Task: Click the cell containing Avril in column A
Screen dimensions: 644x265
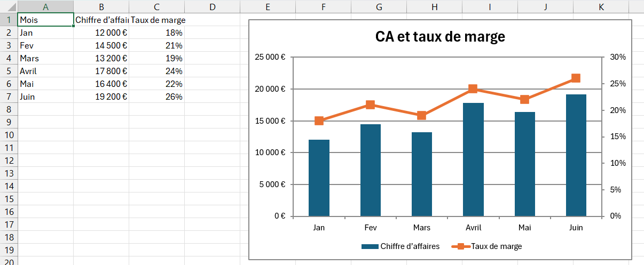Action: (45, 71)
